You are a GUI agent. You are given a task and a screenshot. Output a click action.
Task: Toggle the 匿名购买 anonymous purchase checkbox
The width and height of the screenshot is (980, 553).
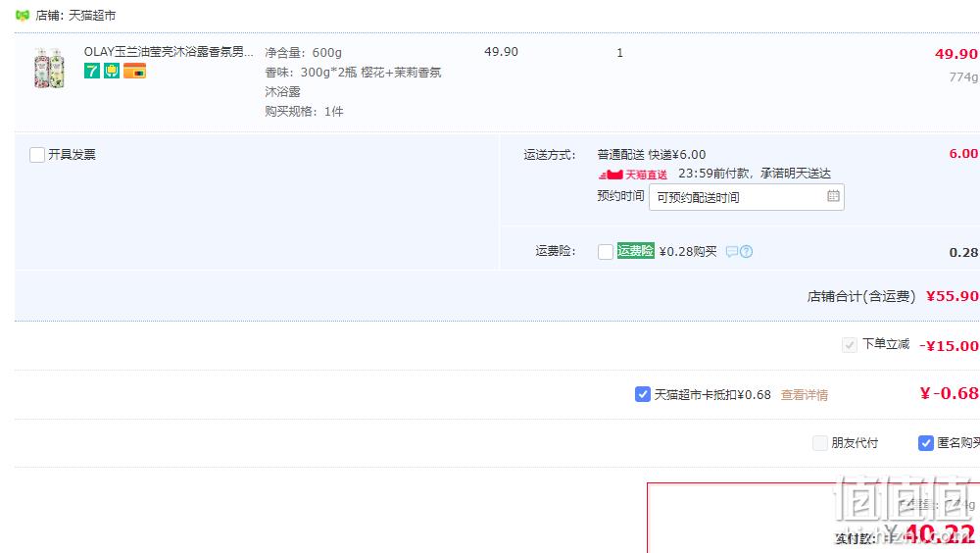[926, 443]
